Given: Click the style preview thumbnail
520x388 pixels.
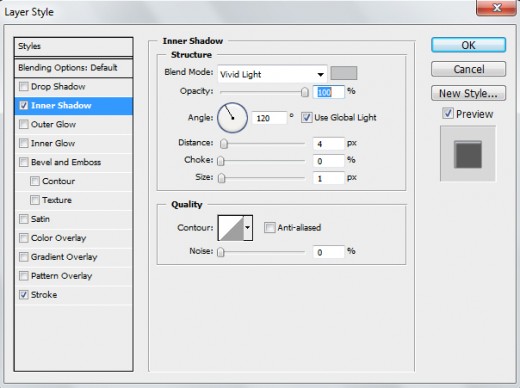Looking at the screenshot, I should coord(468,154).
